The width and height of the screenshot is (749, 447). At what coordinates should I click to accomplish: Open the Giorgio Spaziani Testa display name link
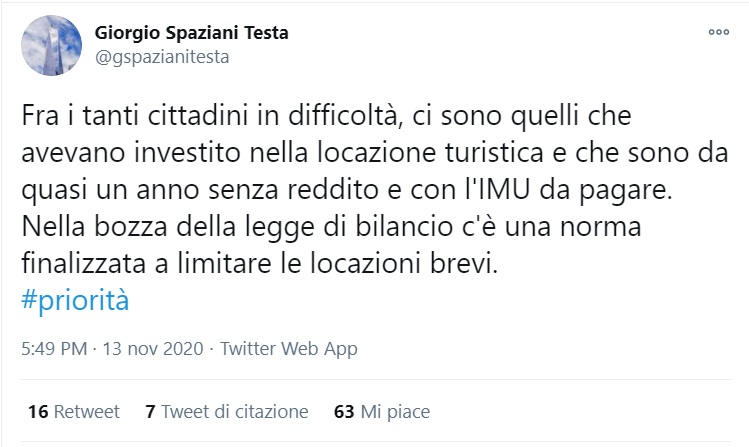[x=191, y=32]
